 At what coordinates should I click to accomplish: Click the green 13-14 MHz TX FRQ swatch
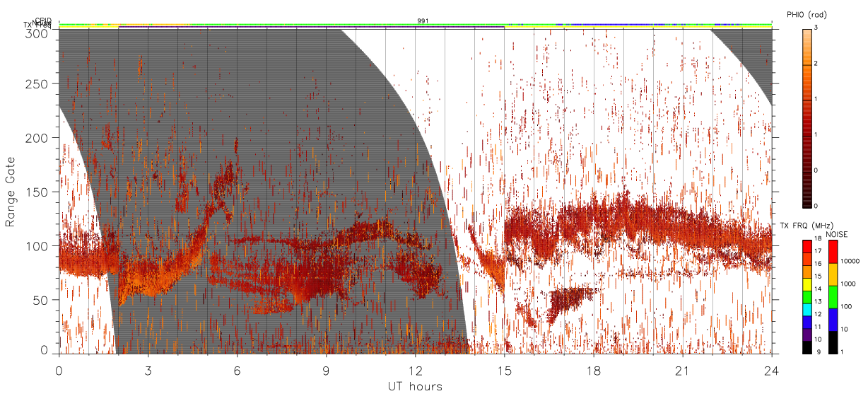(807, 296)
